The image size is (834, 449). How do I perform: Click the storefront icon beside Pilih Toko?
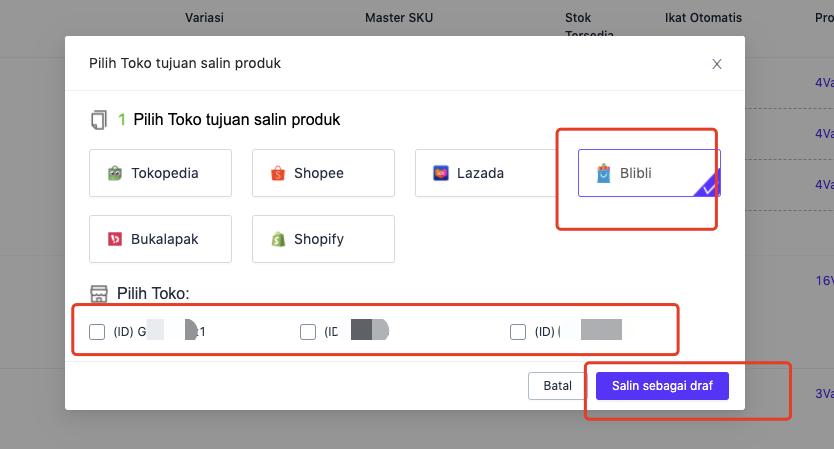99,294
